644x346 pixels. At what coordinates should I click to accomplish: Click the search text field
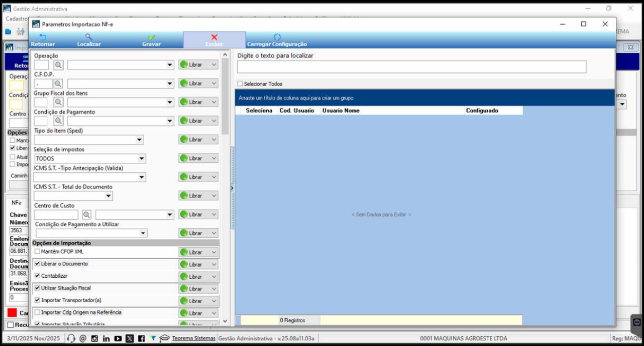[411, 67]
